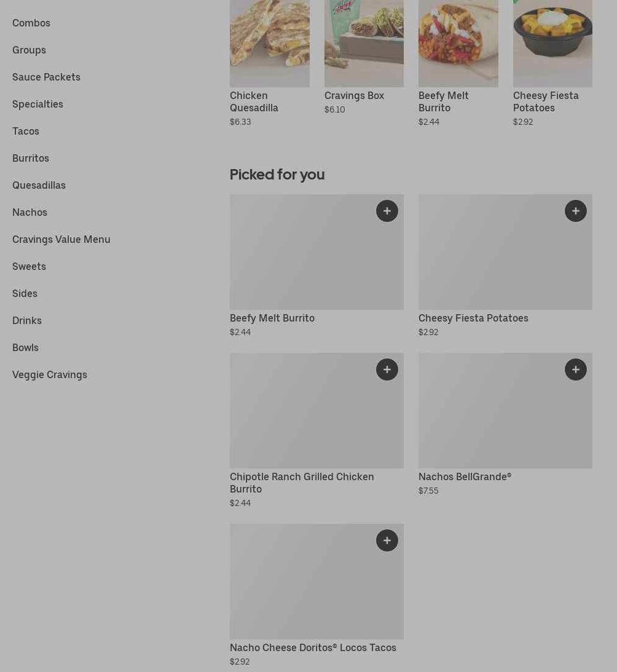Select the Bowls category
This screenshot has width=617, height=672.
tap(25, 347)
